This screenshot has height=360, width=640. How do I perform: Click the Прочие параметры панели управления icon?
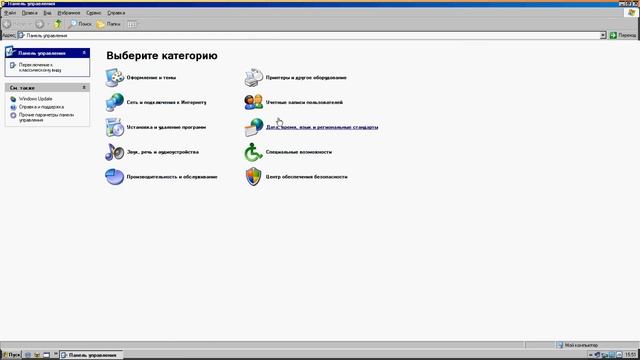tap(13, 116)
